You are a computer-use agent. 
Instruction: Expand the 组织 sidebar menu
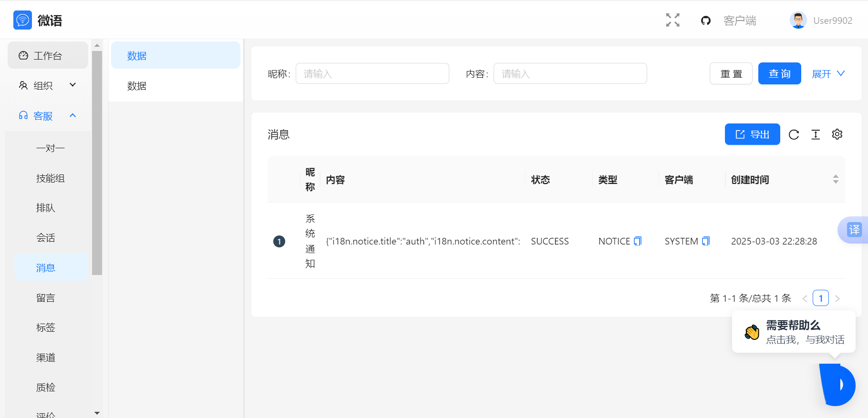coord(48,85)
